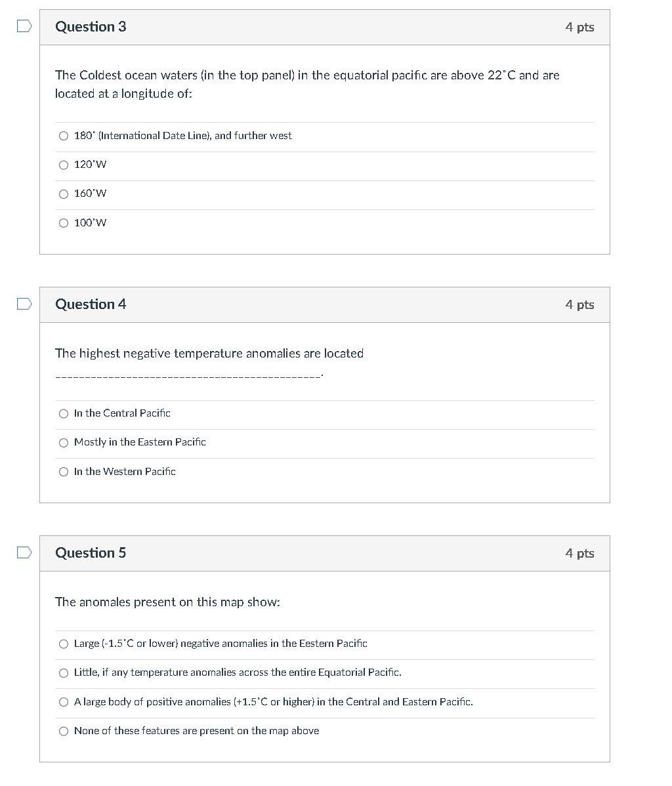Flag Question 4 for review
672x786 pixels.
click(x=23, y=302)
